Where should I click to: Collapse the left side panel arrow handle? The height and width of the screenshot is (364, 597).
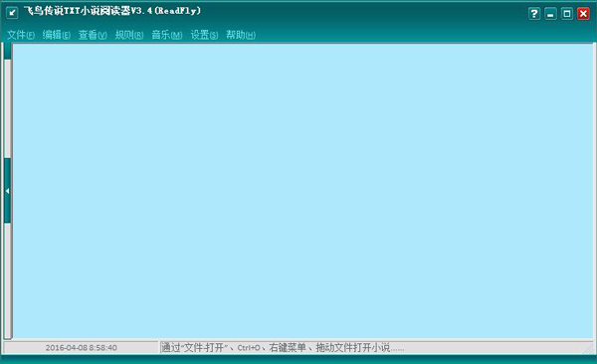coord(7,191)
